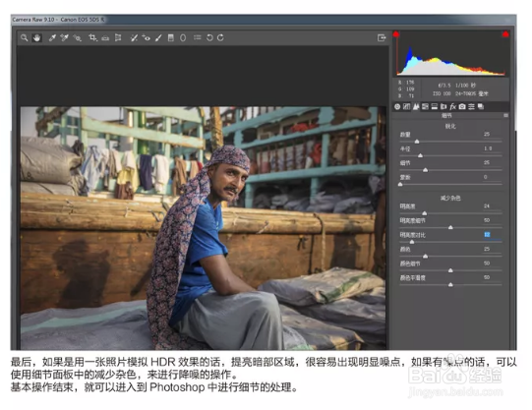Image resolution: width=532 pixels, height=410 pixels.
Task: Click the sharpening 数量 slider handle
Action: tap(417, 142)
